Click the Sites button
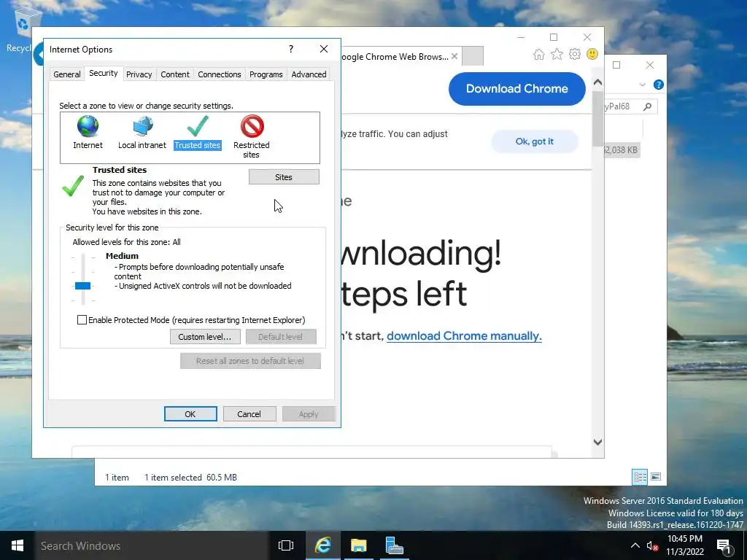Image resolution: width=747 pixels, height=560 pixels. (284, 177)
